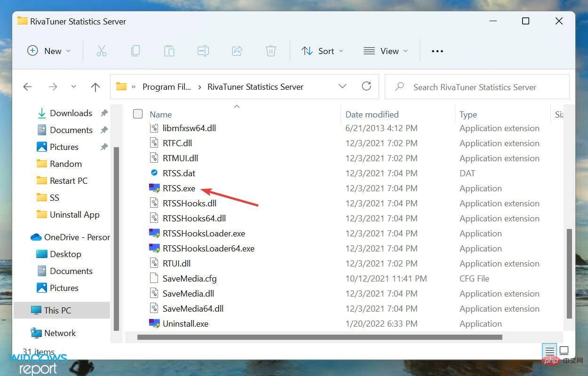Open the New menu
This screenshot has height=376, width=588.
[48, 51]
